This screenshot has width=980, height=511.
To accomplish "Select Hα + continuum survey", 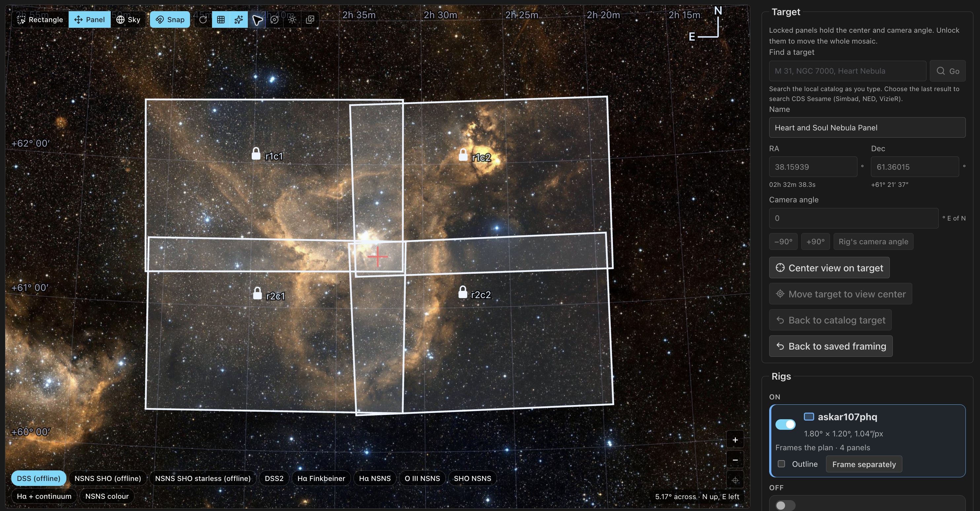I will 44,496.
